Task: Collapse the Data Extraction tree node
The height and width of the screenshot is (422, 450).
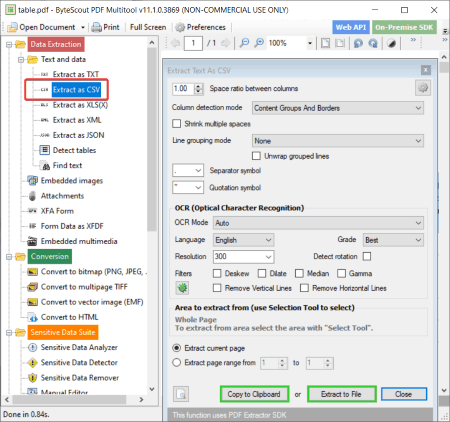Action: pos(9,44)
